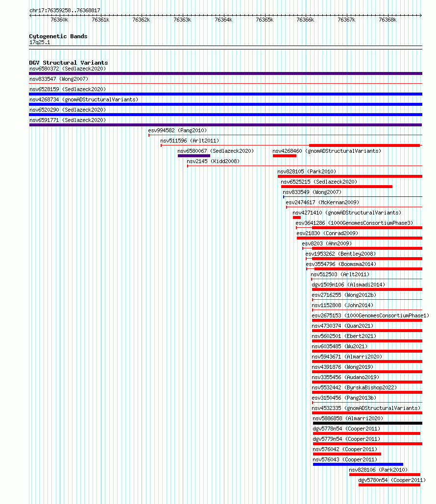Open variant label nsv576043 (Cooper2011)
The height and width of the screenshot is (504, 436).
click(x=345, y=459)
